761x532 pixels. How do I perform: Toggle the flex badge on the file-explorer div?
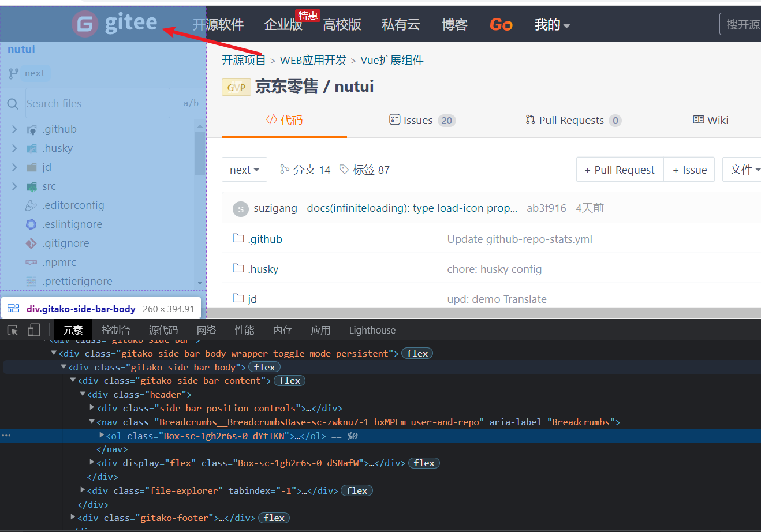click(x=357, y=491)
